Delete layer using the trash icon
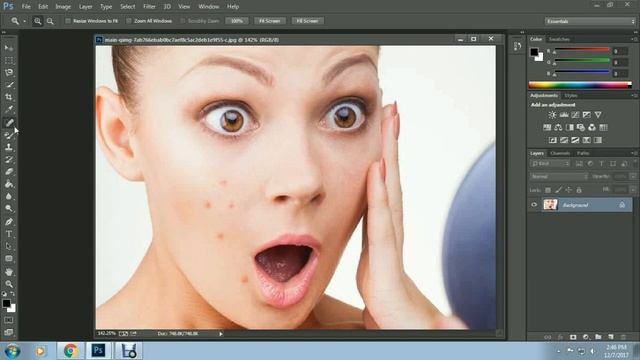Viewport: 640px width, 360px height. click(x=623, y=337)
